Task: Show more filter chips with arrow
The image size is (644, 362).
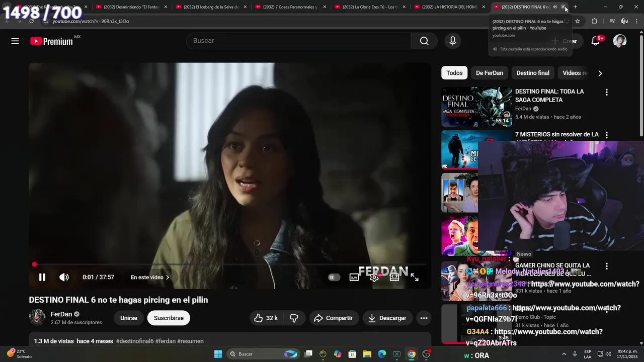Action: (600, 73)
